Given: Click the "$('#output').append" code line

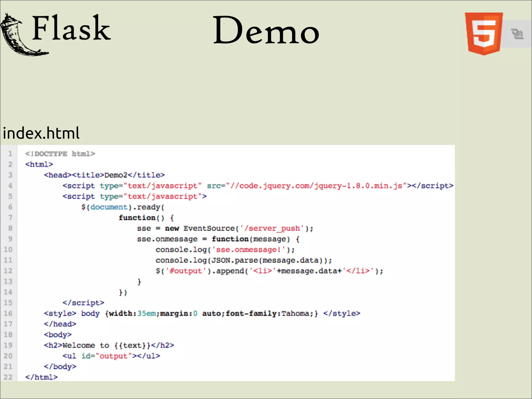Looking at the screenshot, I should click(x=269, y=271).
